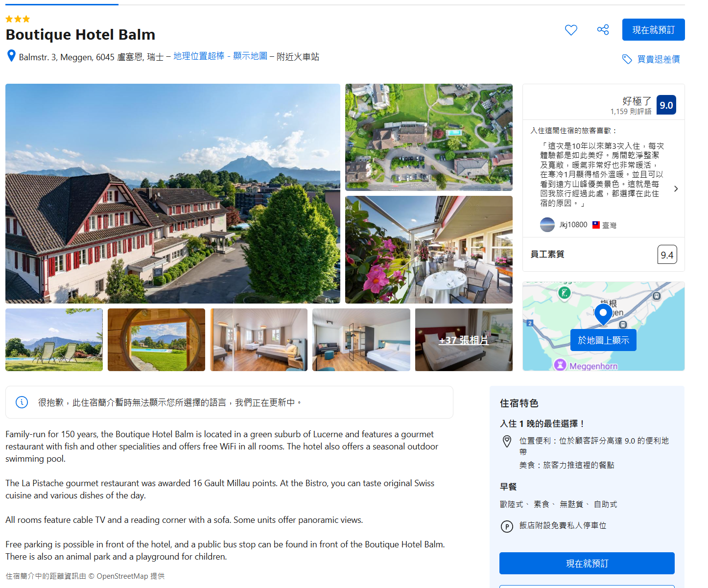Click the 9.0 review score badge
Viewport: 708px width, 588px height.
(666, 105)
